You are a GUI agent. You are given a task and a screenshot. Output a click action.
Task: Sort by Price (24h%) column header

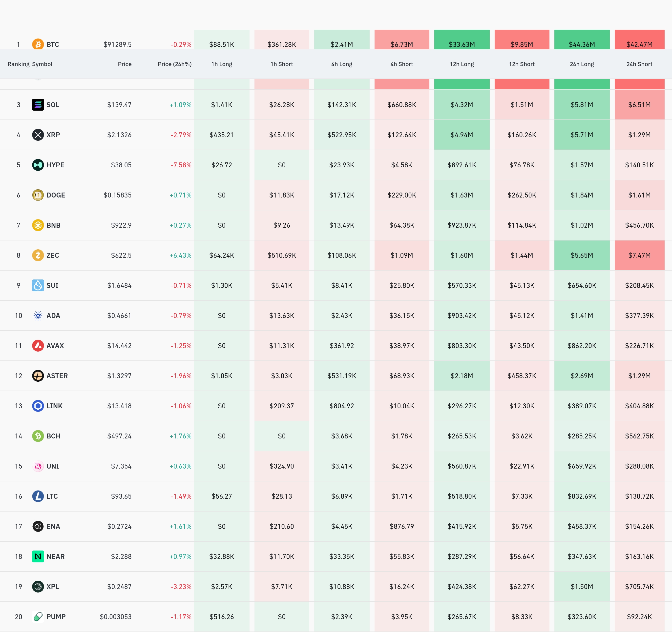tap(174, 64)
